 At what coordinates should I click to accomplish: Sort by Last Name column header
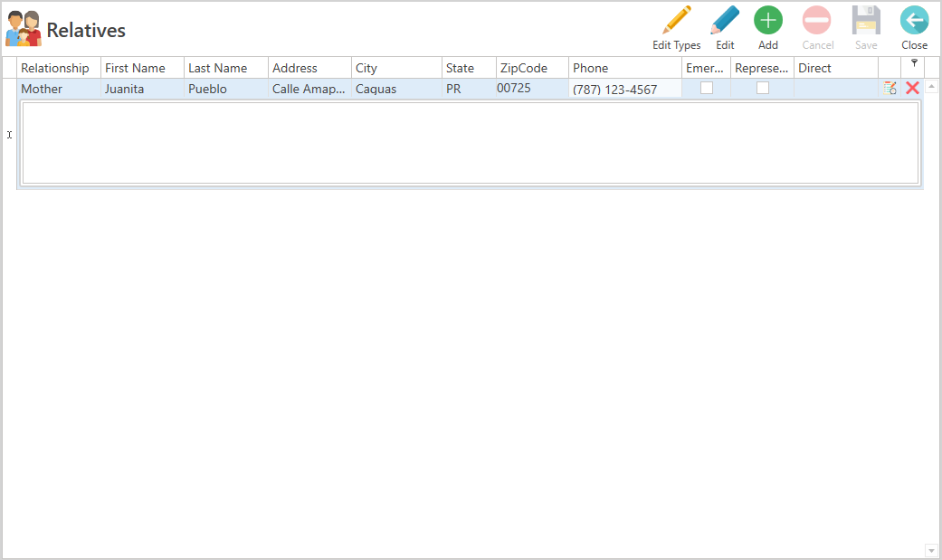pos(226,68)
